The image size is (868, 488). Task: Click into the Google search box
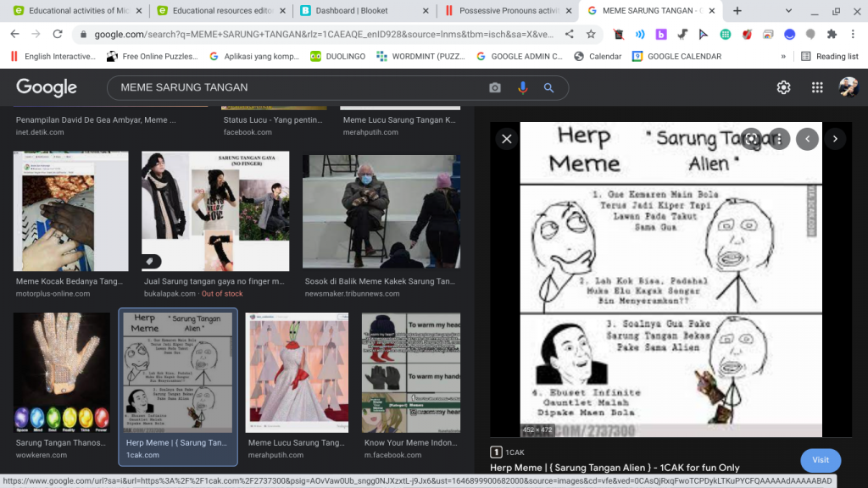coord(297,88)
